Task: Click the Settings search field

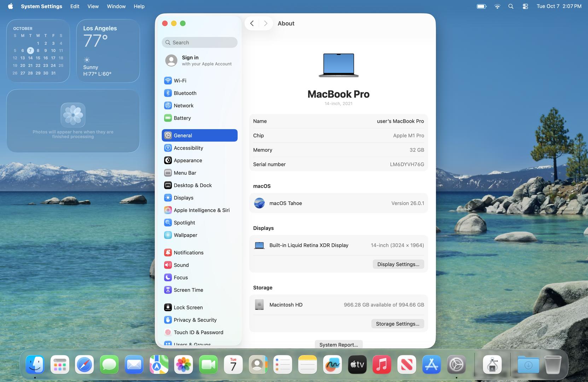Action: coord(200,42)
